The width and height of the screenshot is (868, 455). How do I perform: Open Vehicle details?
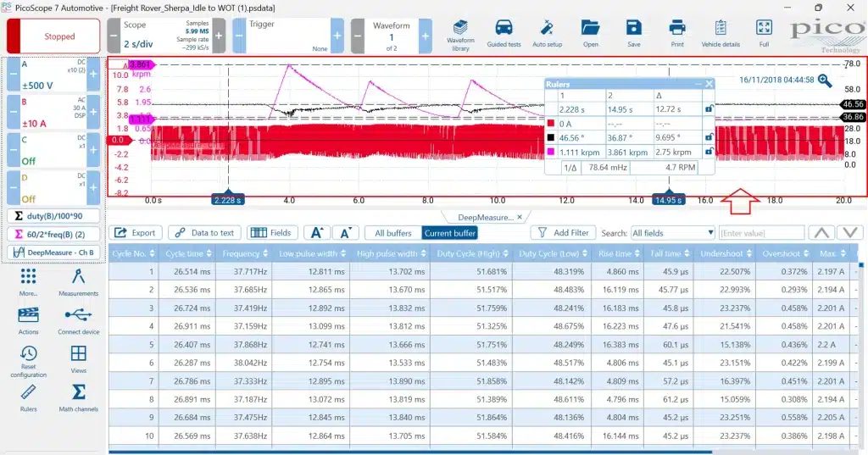721,35
